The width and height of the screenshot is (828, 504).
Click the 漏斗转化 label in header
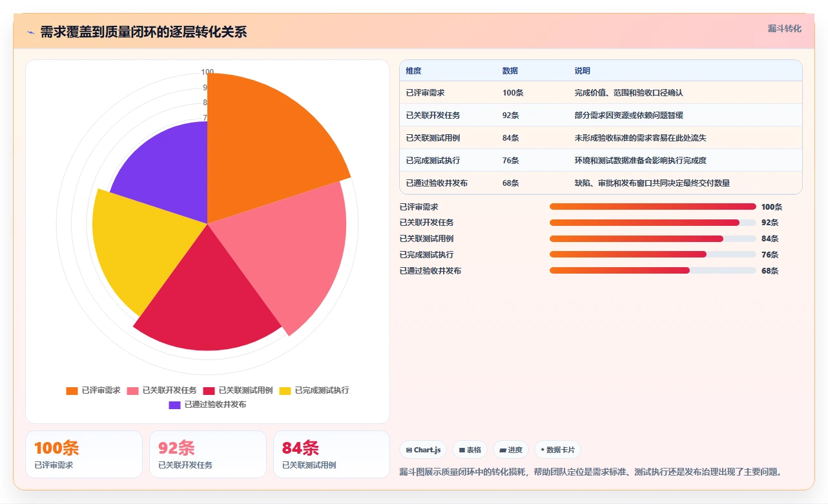click(785, 29)
